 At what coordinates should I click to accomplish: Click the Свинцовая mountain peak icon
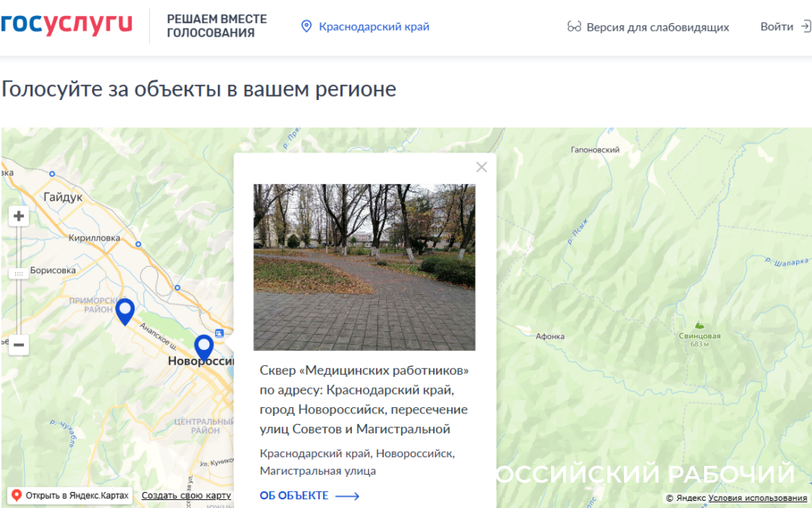(x=699, y=325)
